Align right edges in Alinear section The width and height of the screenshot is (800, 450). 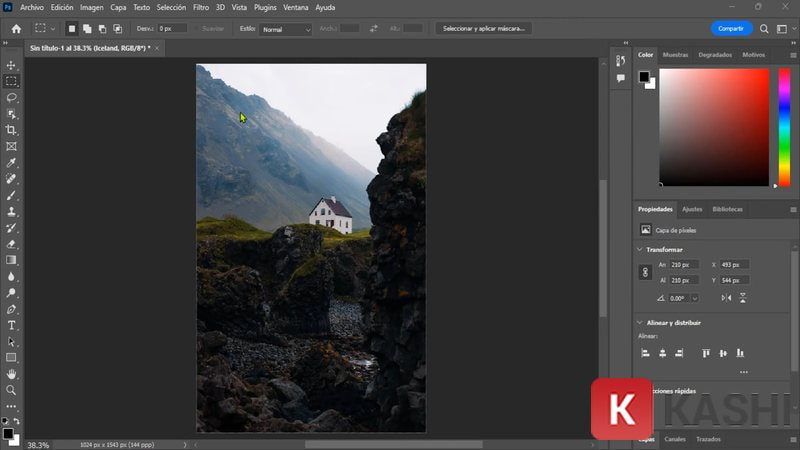tap(679, 353)
